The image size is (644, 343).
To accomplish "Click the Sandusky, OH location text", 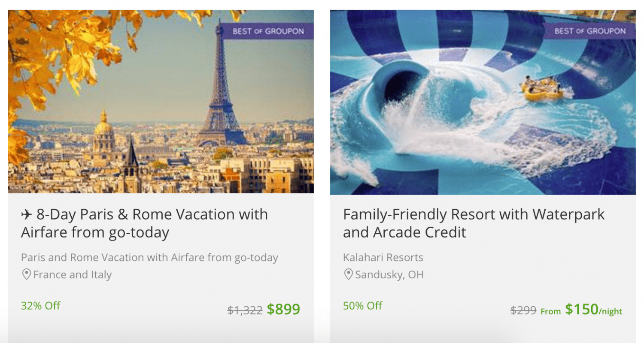I will pyautogui.click(x=389, y=274).
